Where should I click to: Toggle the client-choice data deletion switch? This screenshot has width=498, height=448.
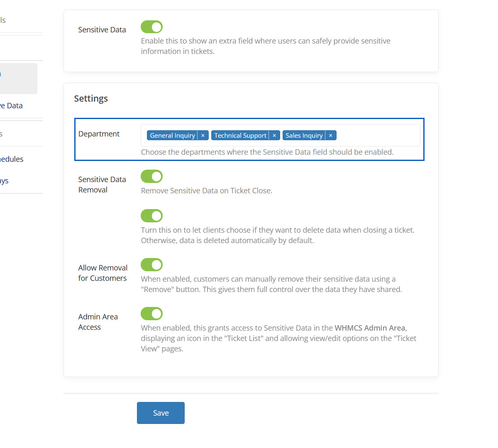[x=151, y=216]
